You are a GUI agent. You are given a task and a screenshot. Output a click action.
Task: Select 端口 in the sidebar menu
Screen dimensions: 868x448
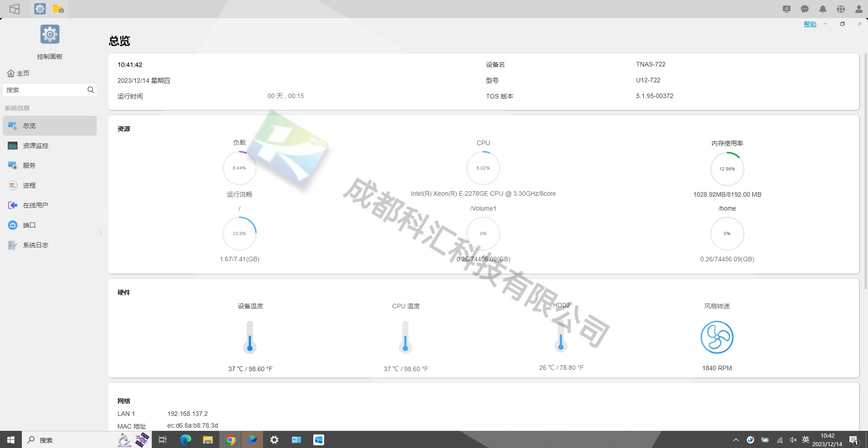point(50,225)
